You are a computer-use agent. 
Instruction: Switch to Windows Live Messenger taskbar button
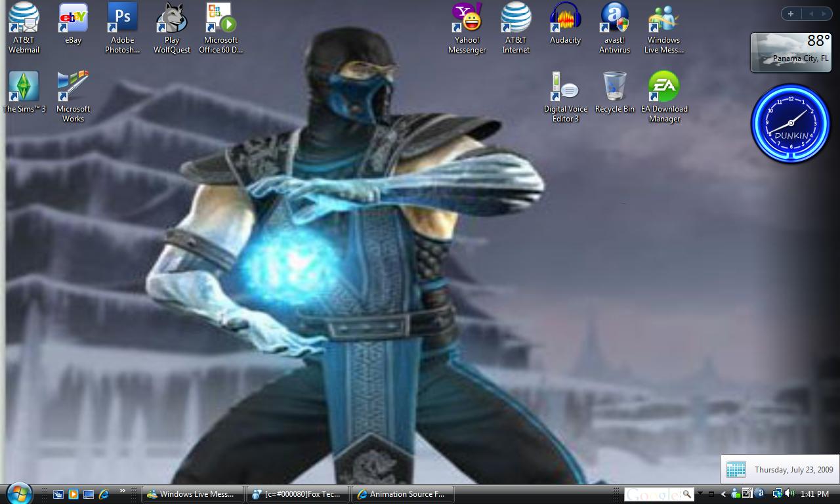click(193, 494)
